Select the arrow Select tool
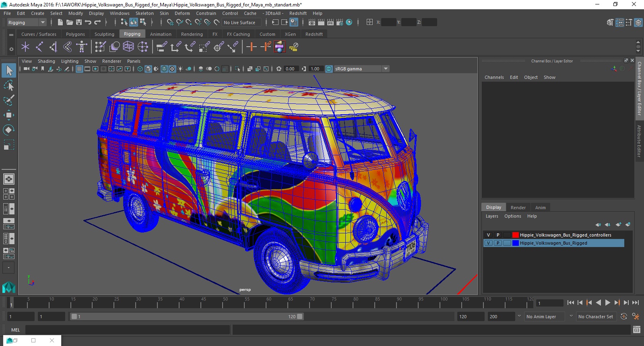 tap(8, 71)
